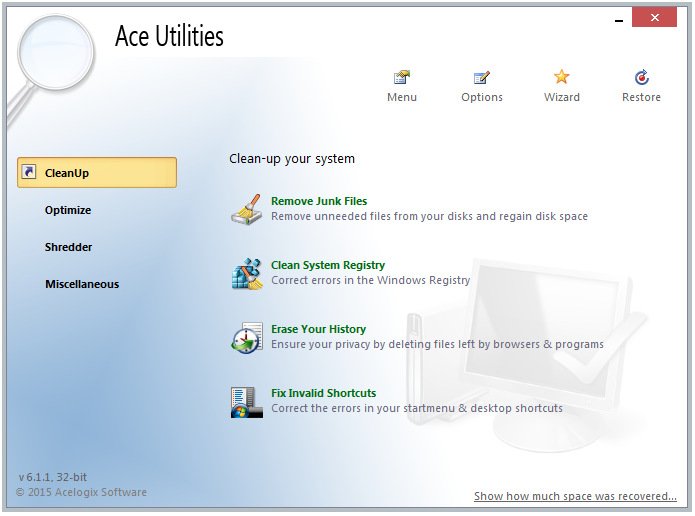Click the Fix Invalid Shortcuts icon
This screenshot has width=695, height=516.
[246, 402]
